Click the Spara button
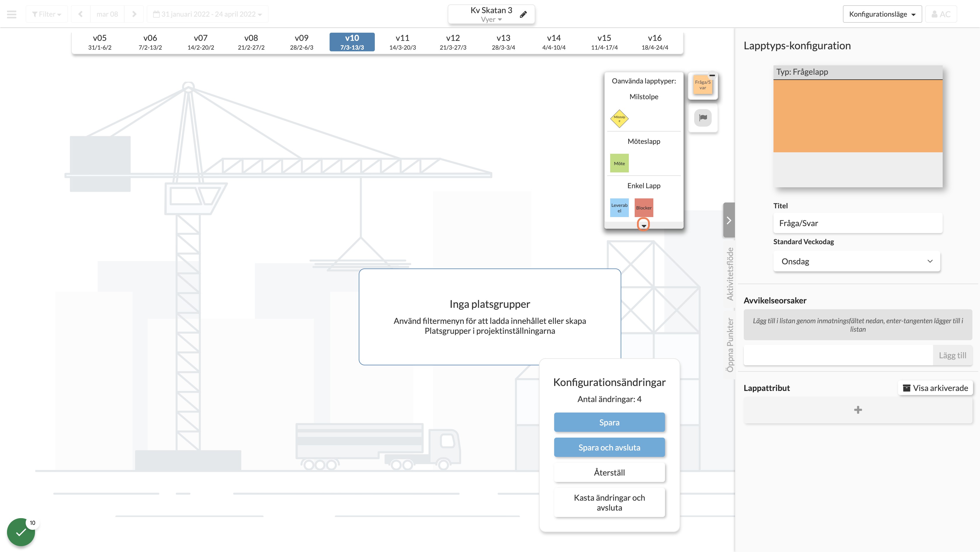The height and width of the screenshot is (552, 980). point(609,422)
